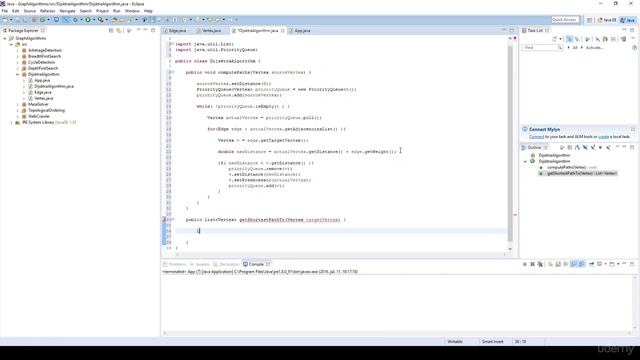Open the Run menu

(117, 11)
